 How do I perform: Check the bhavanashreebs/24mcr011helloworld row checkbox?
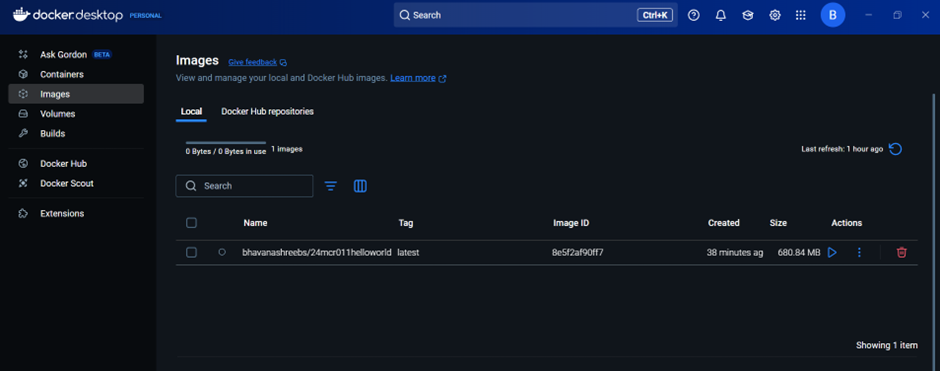point(191,252)
